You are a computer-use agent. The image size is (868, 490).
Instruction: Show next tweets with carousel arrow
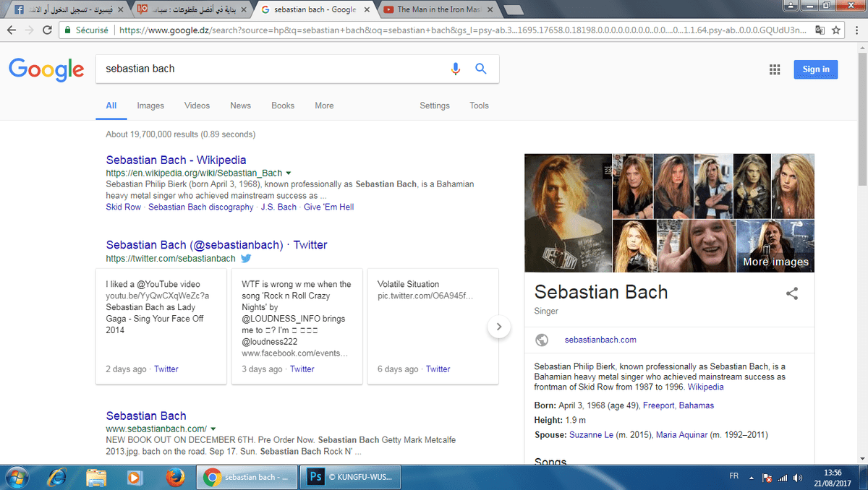(499, 327)
